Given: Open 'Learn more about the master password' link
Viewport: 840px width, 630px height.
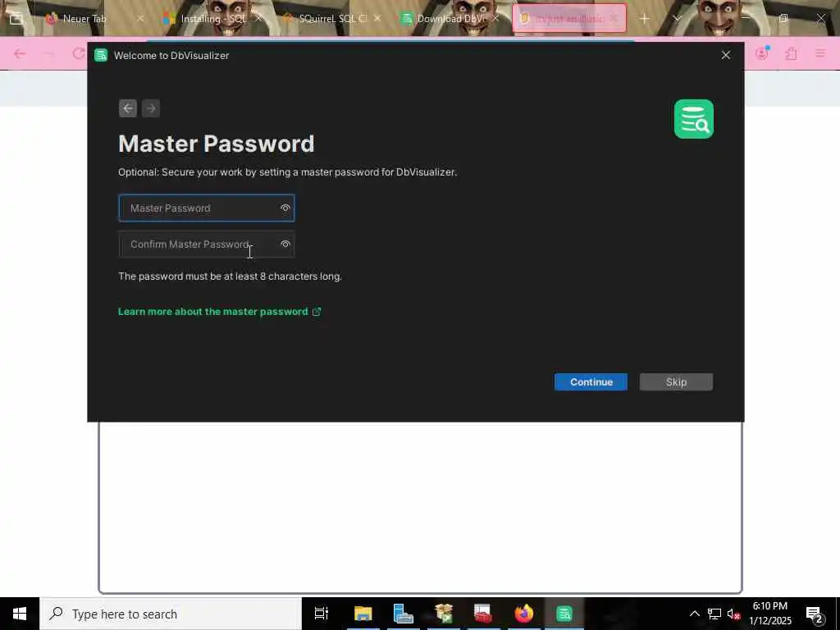Looking at the screenshot, I should (219, 312).
